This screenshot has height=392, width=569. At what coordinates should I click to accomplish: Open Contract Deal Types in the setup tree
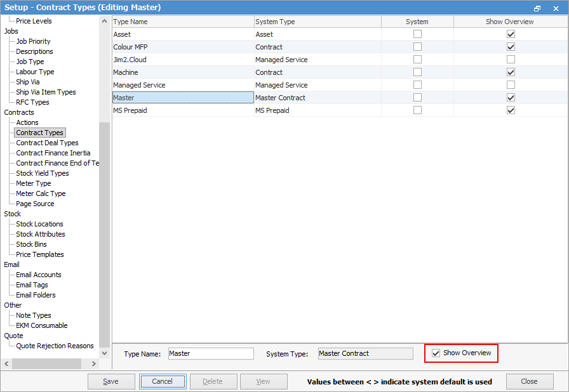coord(47,143)
